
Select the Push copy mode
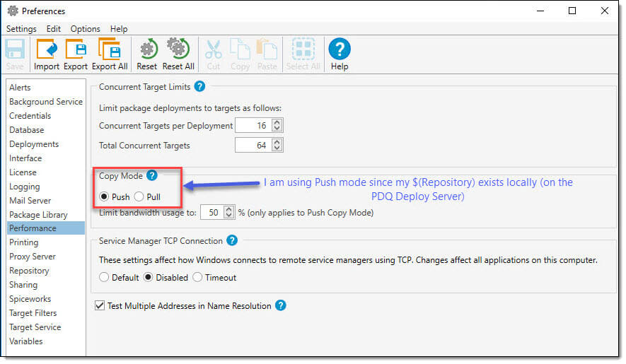click(115, 196)
